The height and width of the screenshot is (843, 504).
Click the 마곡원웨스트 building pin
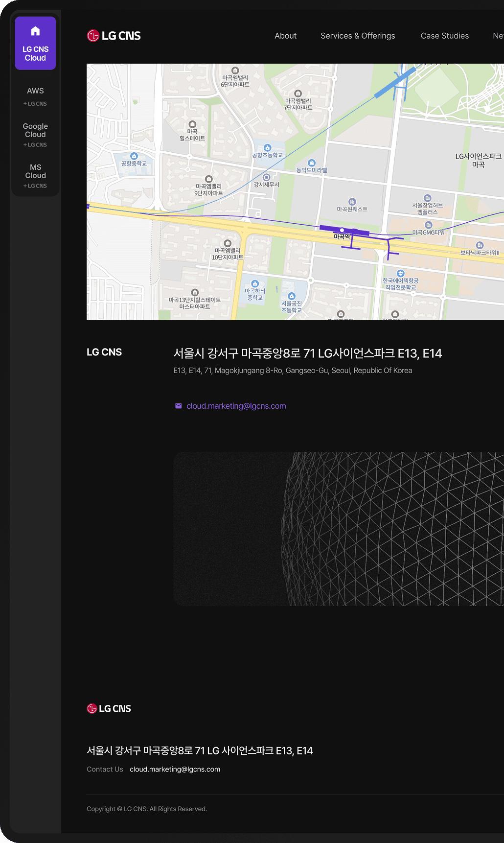point(352,202)
